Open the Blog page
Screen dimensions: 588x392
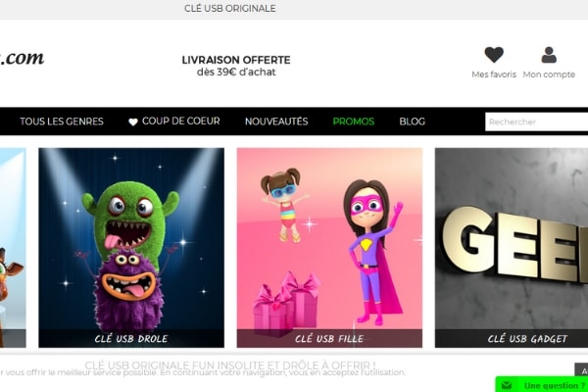[x=413, y=122]
